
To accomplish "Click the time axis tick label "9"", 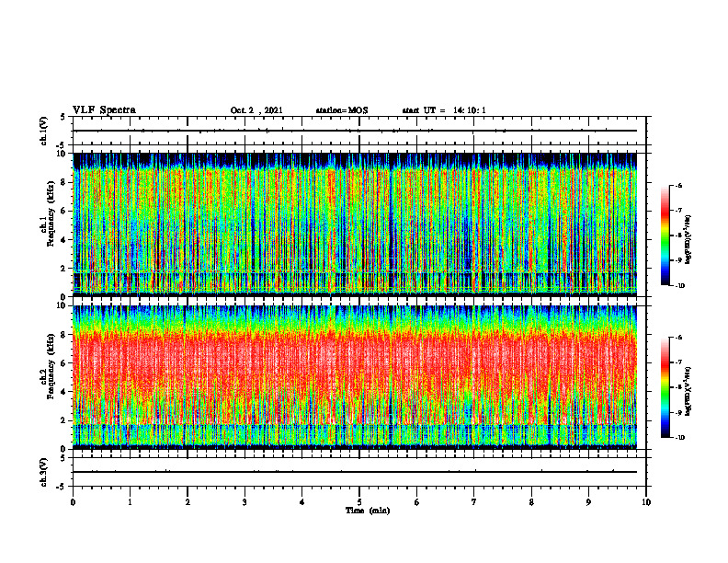I will click(588, 502).
